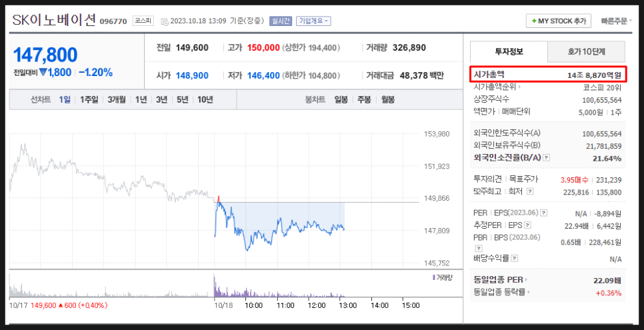Click the 코스피 market badge
The height and width of the screenshot is (330, 644).
pos(143,21)
